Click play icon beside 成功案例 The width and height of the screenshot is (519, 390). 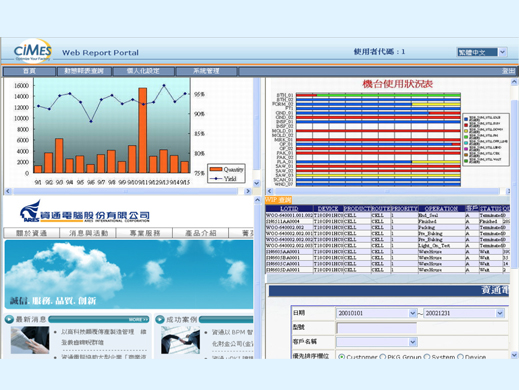point(160,319)
